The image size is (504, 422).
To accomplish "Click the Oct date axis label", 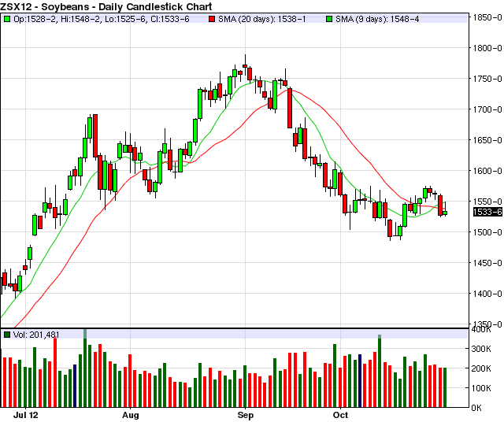I will (340, 415).
